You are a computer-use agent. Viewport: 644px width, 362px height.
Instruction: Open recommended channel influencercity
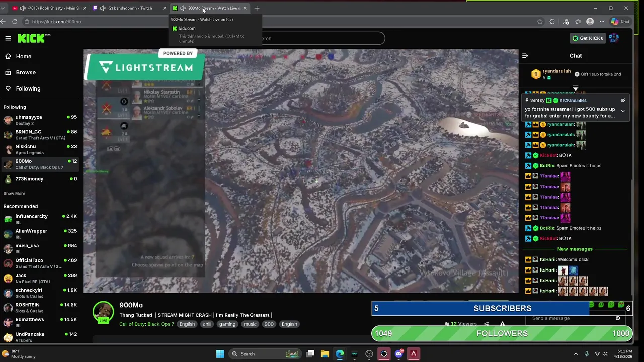pos(40,219)
